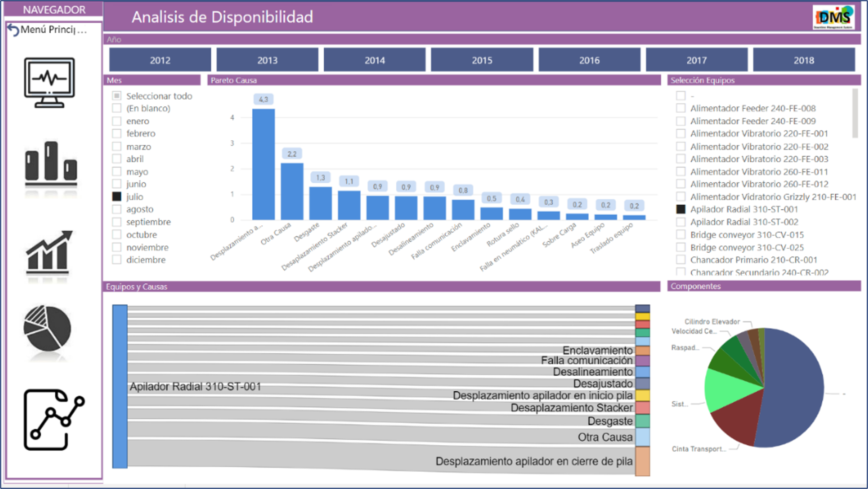
Task: Select year 2013
Action: pyautogui.click(x=267, y=60)
